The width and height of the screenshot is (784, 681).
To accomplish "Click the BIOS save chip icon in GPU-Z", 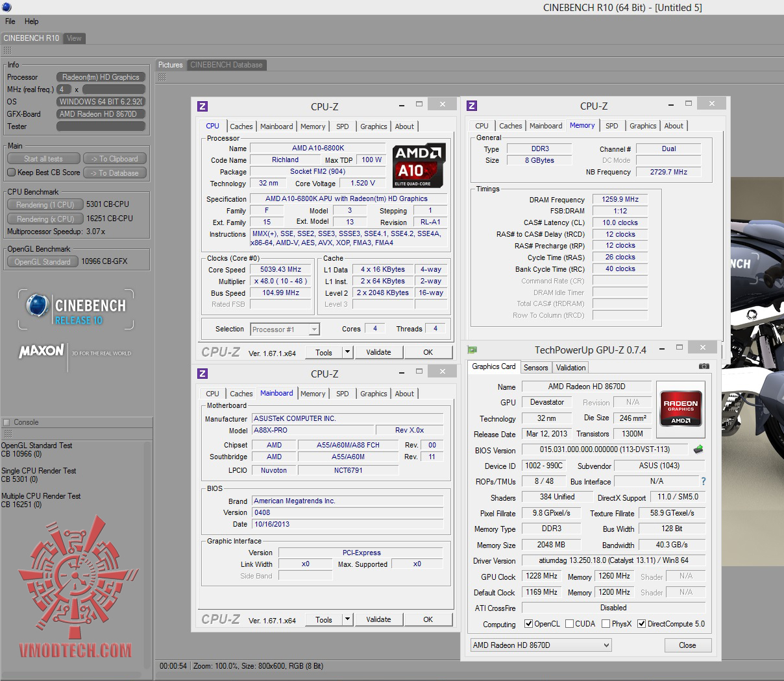I will click(x=698, y=449).
